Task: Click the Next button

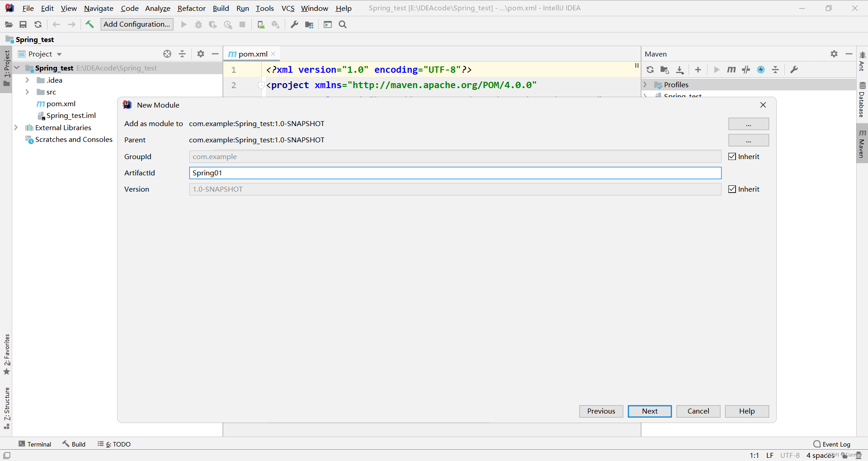Action: (x=650, y=411)
